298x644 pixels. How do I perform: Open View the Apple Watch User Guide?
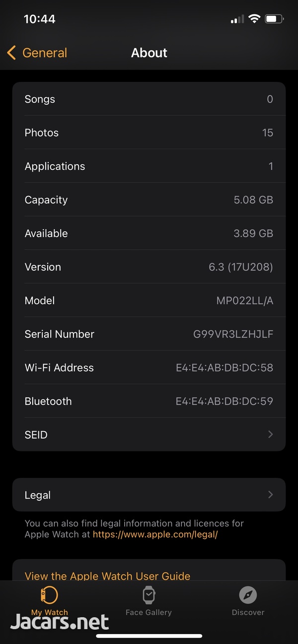click(107, 576)
